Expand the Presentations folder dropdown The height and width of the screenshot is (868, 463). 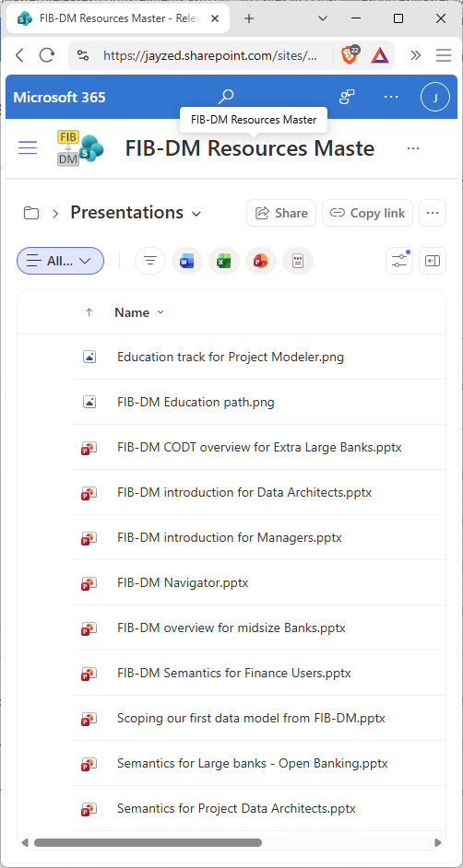[x=196, y=214]
